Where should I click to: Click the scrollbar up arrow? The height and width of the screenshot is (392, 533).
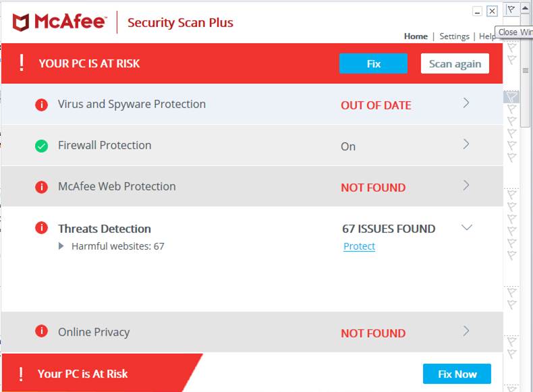coord(526,9)
